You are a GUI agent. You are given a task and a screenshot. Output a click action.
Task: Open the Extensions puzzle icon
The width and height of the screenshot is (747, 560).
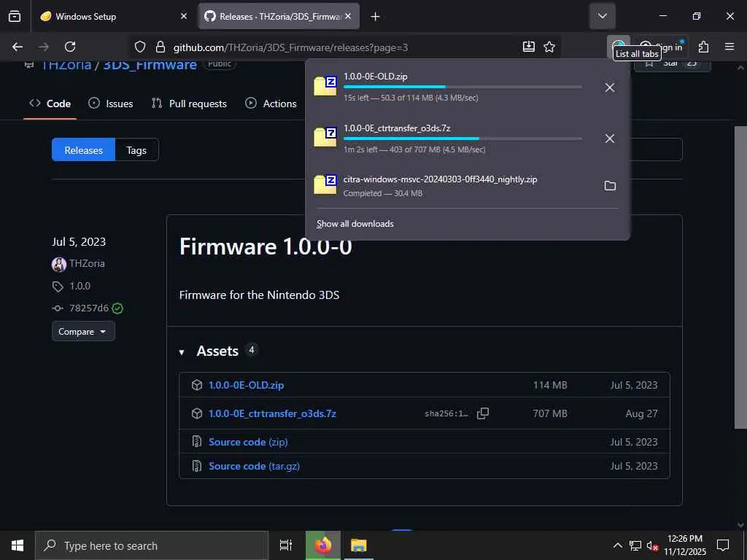point(703,47)
